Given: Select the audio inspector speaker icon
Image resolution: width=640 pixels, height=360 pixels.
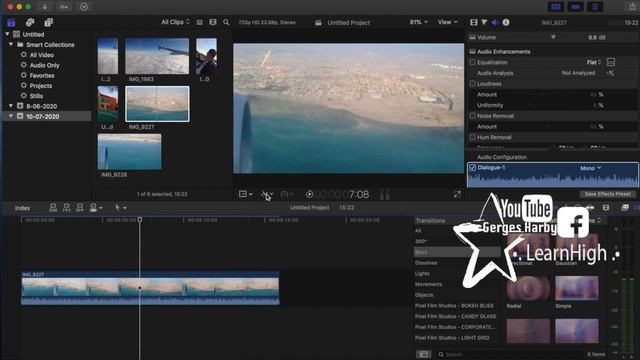Looking at the screenshot, I should pos(495,22).
